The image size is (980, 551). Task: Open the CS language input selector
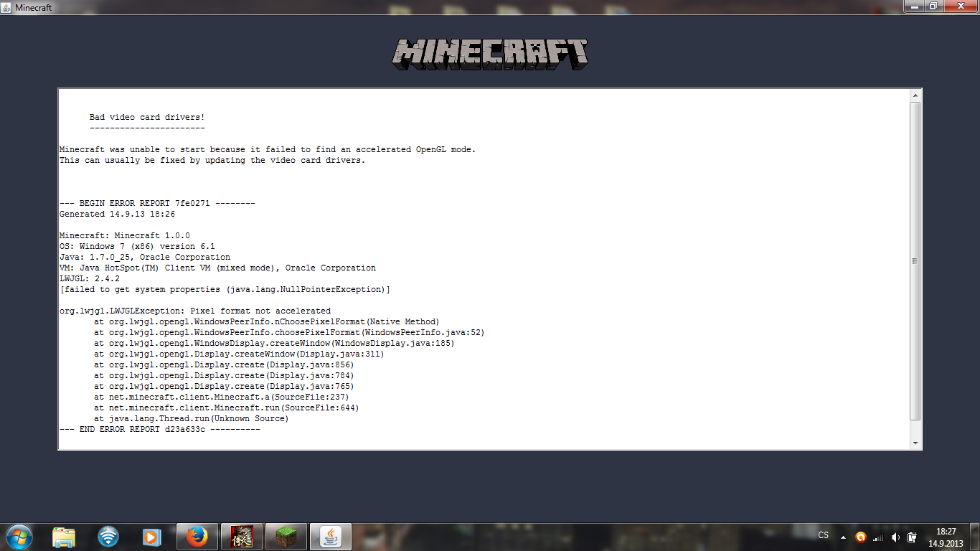point(823,535)
